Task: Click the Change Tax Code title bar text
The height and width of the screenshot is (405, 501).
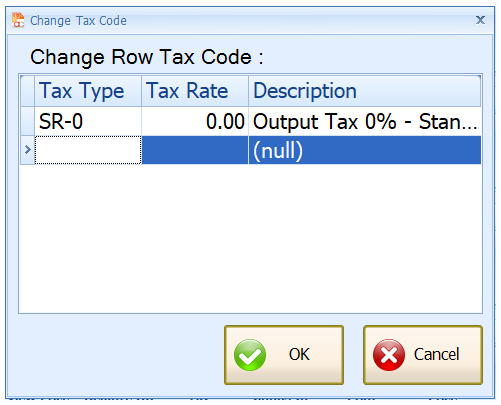Action: pyautogui.click(x=78, y=21)
